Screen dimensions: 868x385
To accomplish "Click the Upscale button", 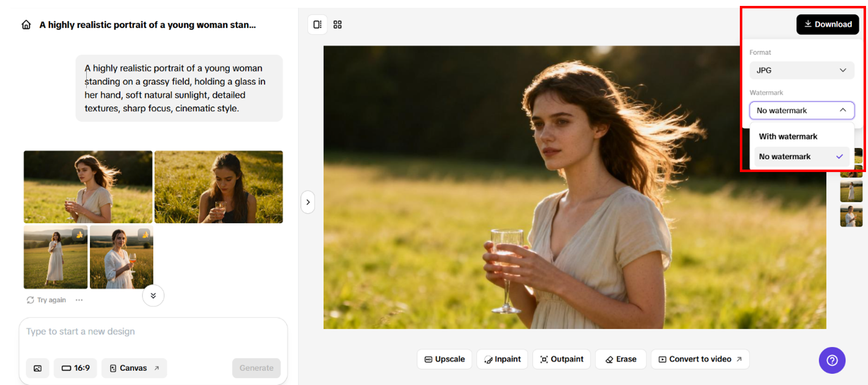I will [x=445, y=359].
